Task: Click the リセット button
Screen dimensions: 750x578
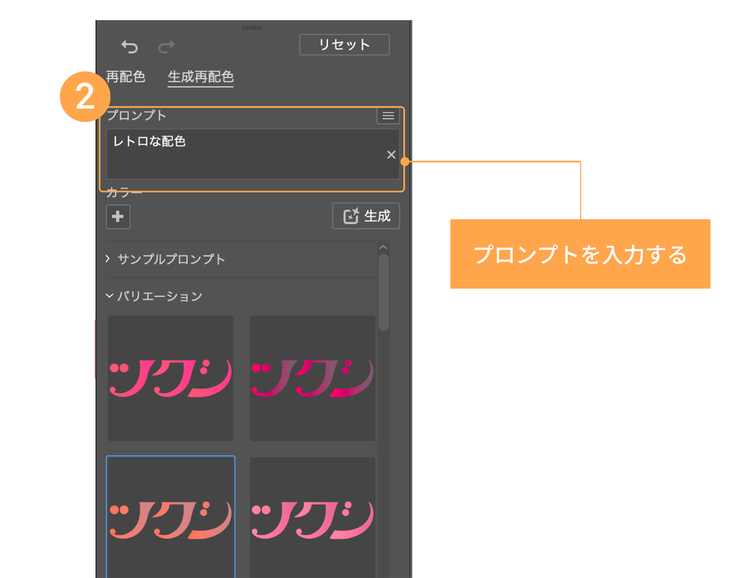Action: [344, 44]
